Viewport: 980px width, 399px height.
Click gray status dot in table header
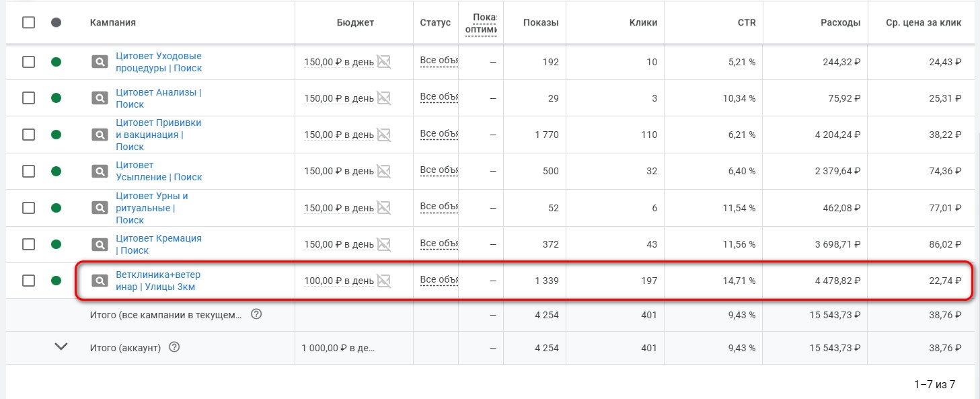pos(56,22)
